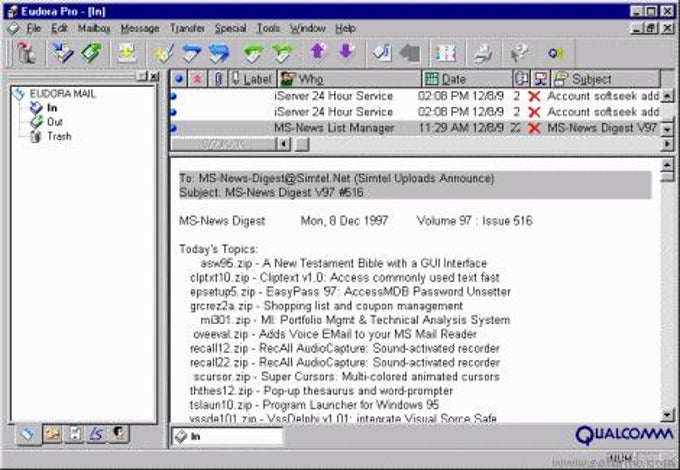Click the 'clptxt10.zip' topic line
This screenshot has width=680, height=470.
[x=345, y=277]
